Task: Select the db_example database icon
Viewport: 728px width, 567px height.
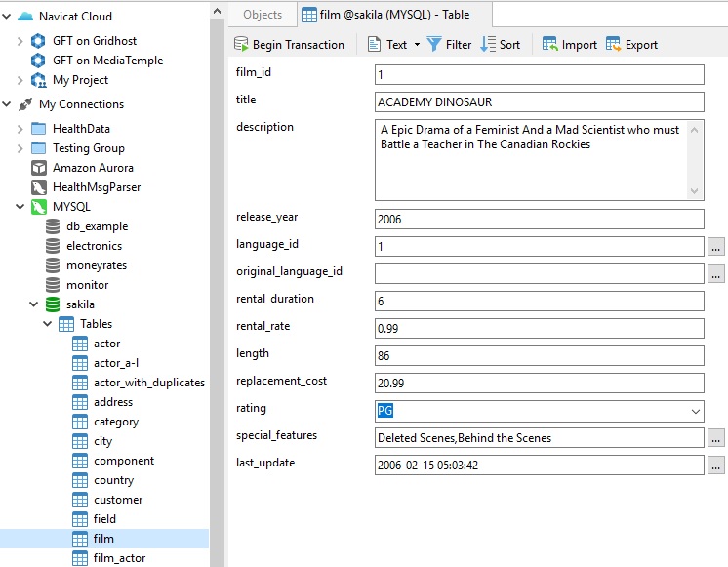Action: 53,226
